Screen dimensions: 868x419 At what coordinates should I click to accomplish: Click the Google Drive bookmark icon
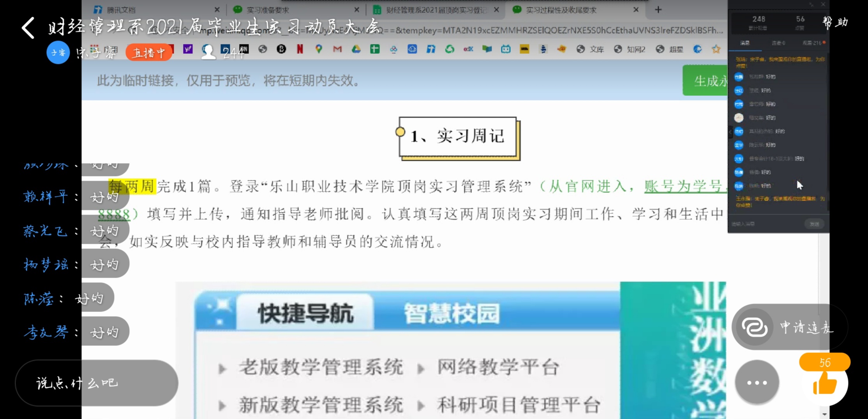coord(356,49)
